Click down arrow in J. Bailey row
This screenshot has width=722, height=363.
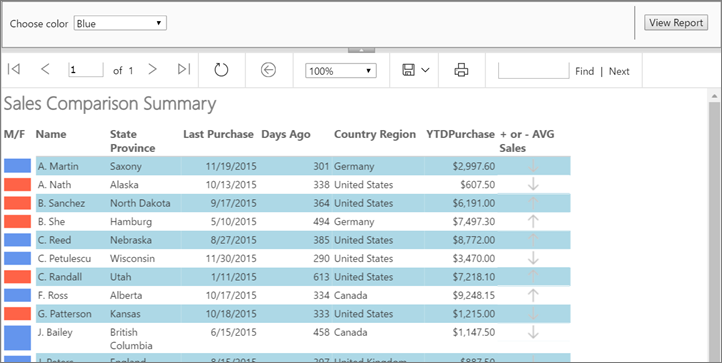pyautogui.click(x=533, y=332)
